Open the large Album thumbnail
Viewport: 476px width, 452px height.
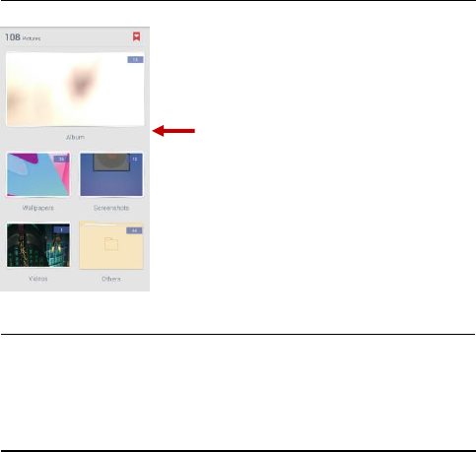pyautogui.click(x=75, y=89)
